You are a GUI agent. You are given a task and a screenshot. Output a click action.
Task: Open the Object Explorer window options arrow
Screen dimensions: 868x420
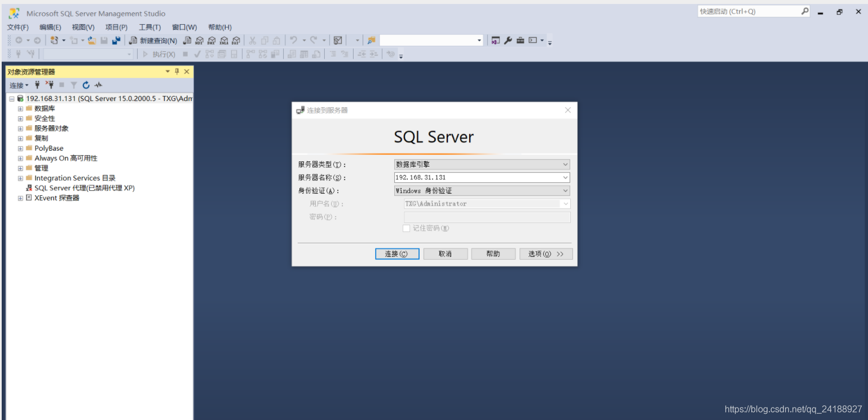168,72
